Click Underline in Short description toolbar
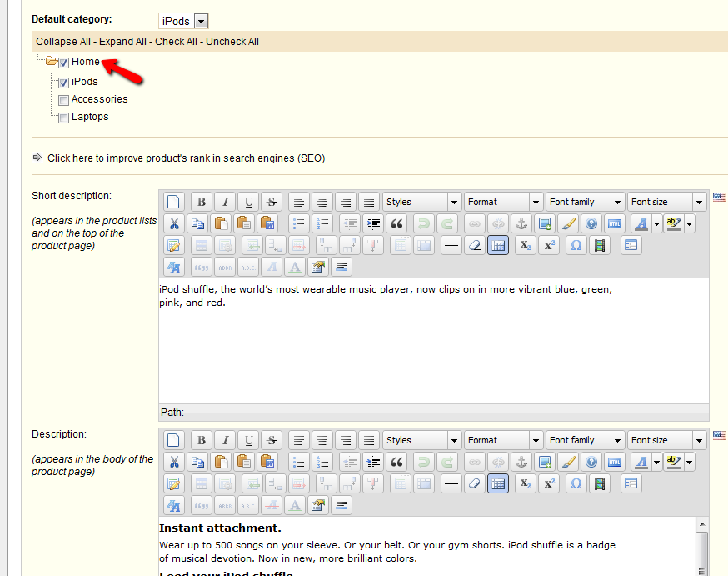Screen dimensions: 728x576 [249, 202]
